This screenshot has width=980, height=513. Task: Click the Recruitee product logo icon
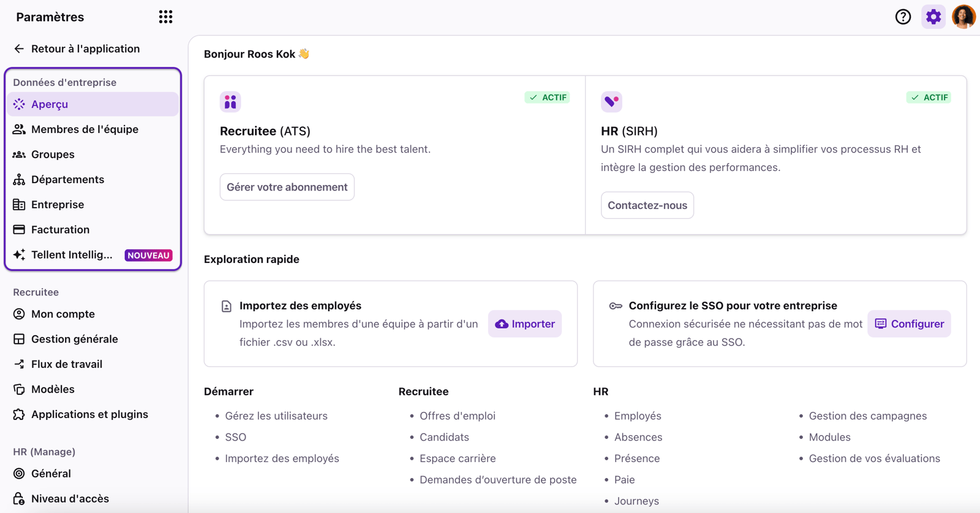(x=230, y=102)
